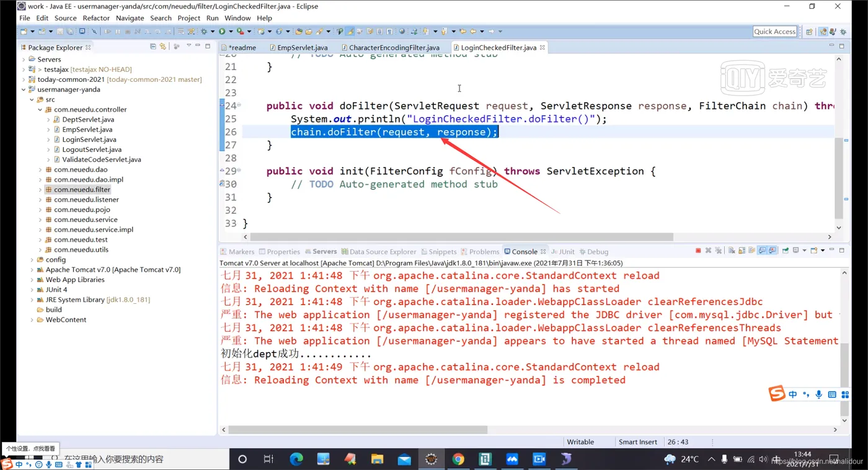This screenshot has height=470, width=868.
Task: Open the Display Selected Console dropdown
Action: point(805,251)
